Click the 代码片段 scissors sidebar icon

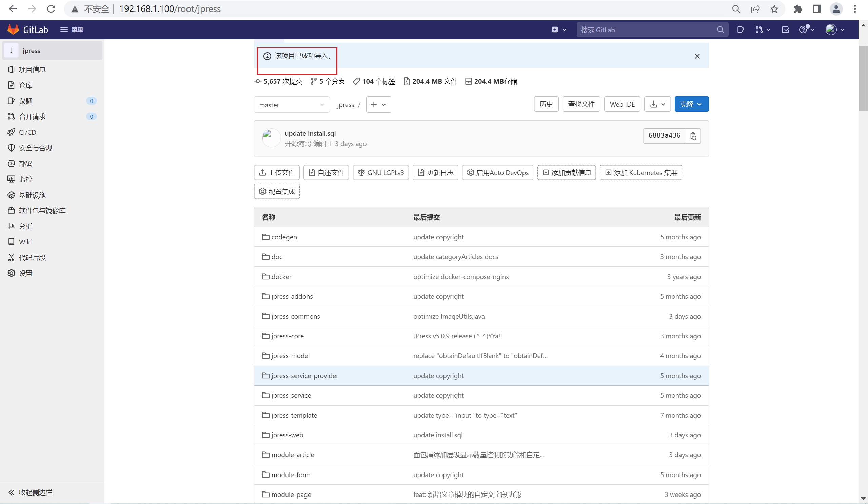12,258
